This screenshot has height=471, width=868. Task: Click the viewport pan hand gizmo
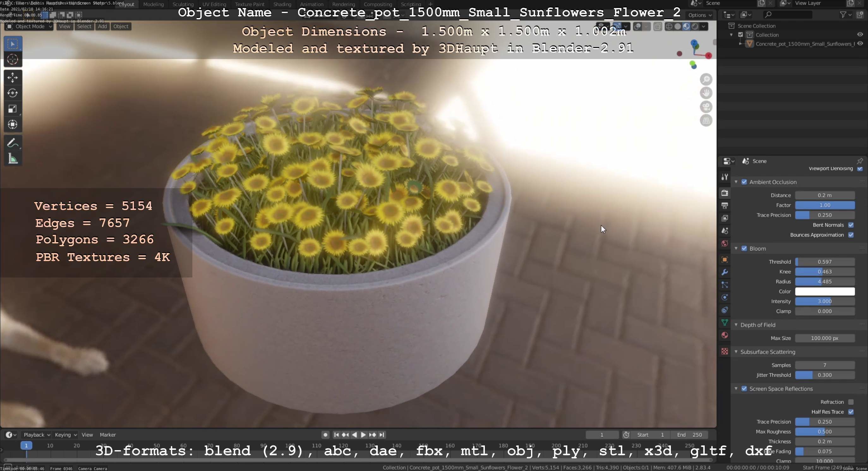[x=706, y=93]
